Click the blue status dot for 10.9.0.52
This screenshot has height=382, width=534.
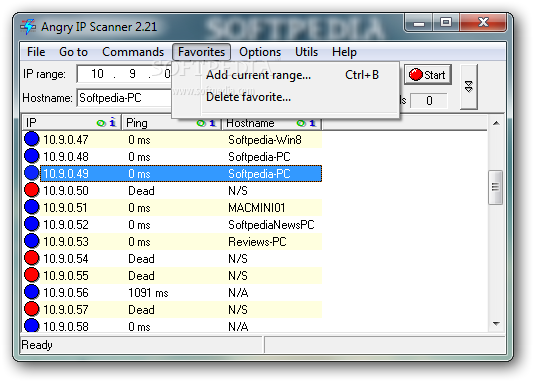[x=32, y=224]
